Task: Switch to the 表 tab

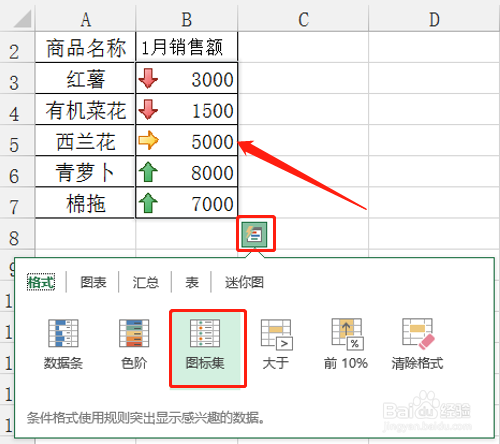Action: pos(192,282)
